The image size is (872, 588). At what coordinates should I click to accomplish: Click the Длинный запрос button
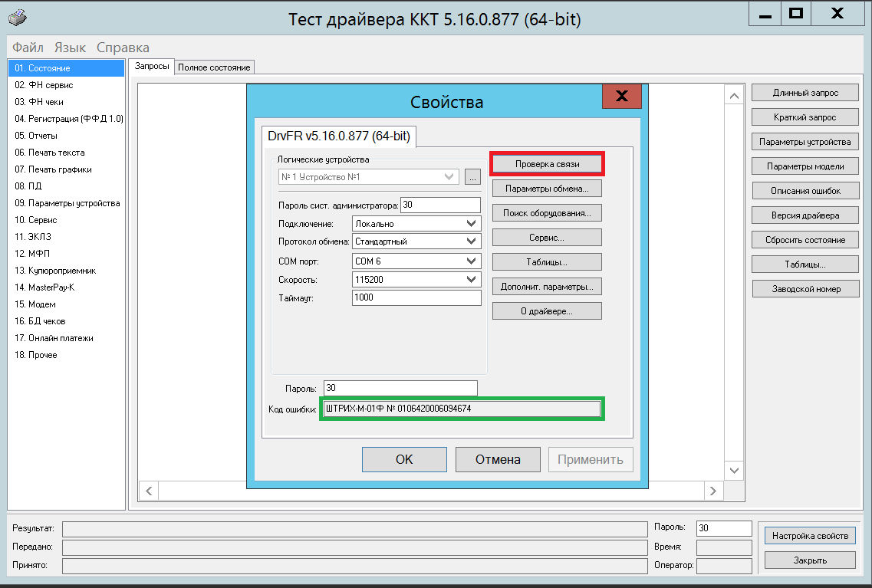[x=805, y=93]
